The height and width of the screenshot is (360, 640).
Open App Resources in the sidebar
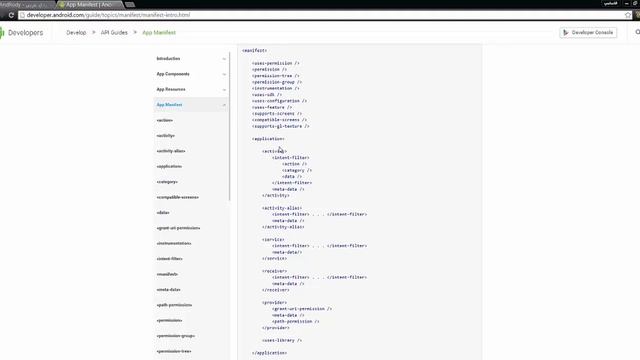171,89
